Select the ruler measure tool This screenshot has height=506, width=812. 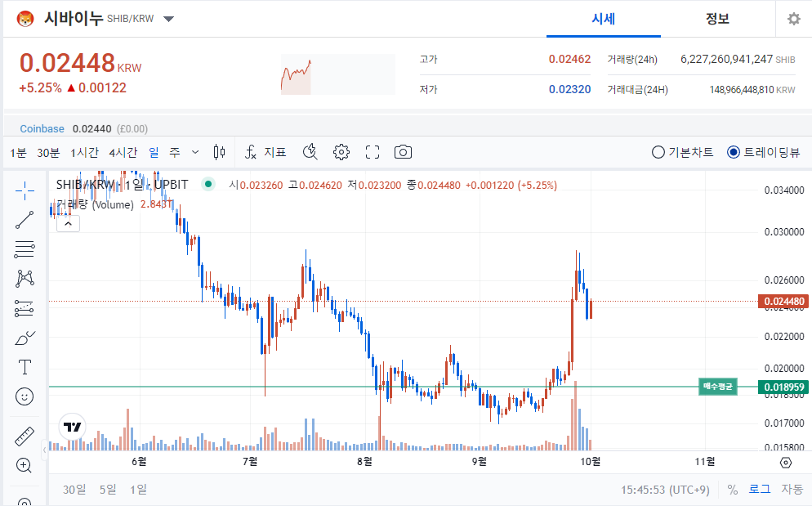pos(25,437)
